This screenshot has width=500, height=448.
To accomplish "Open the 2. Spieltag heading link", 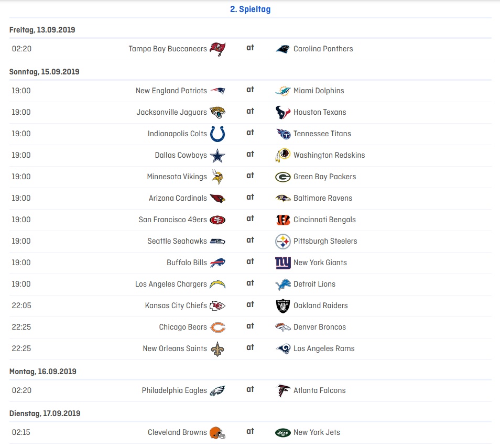I will [x=251, y=9].
